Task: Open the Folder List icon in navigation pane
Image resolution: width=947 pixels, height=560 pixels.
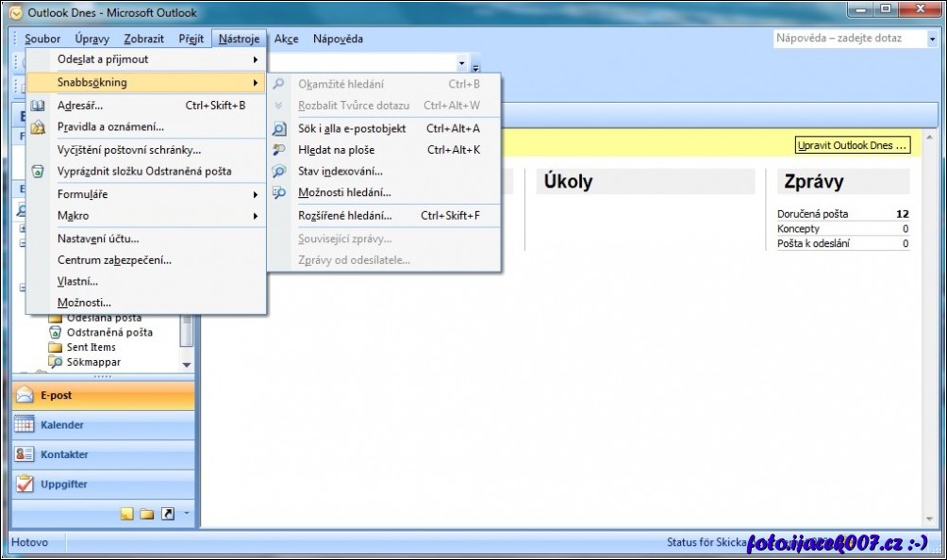Action: pos(147,514)
